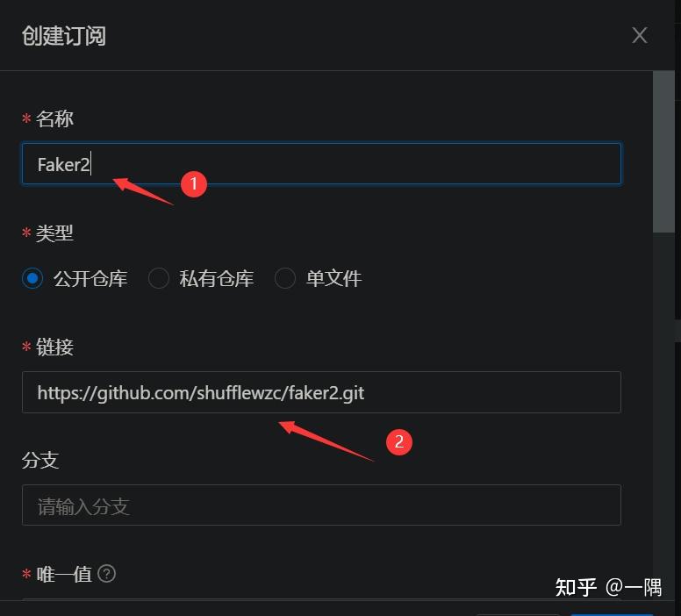
Task: Click the red arrow pointing at Faker2
Action: coord(143,191)
